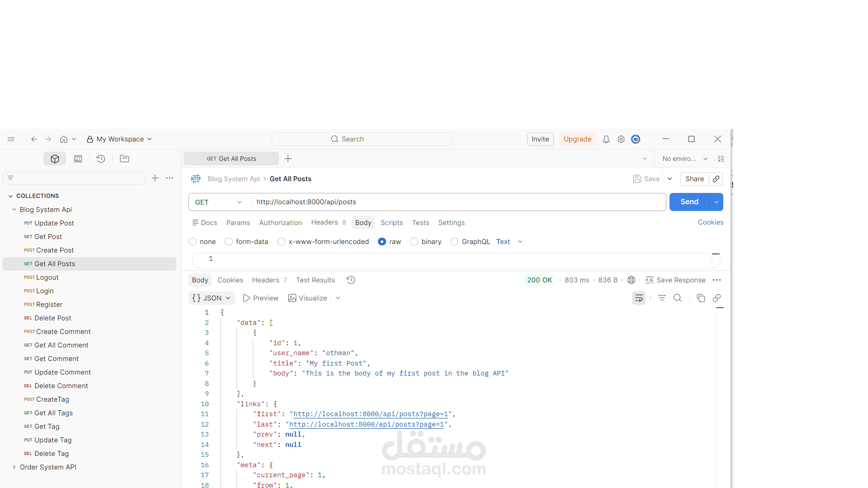The height and width of the screenshot is (488, 868).
Task: Click the response history clock icon
Action: tap(351, 280)
